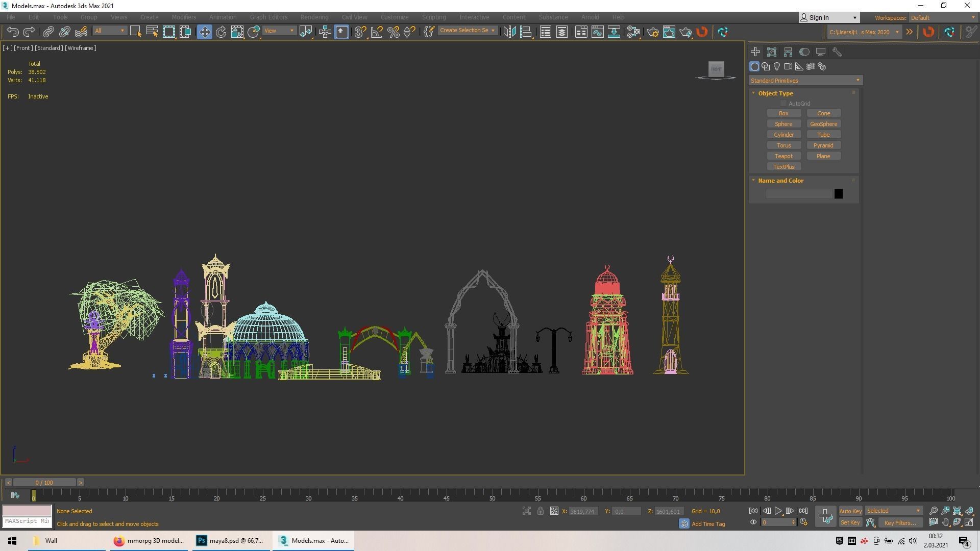Viewport: 980px width, 551px height.
Task: Open the Standard Primitives dropdown
Action: (805, 81)
